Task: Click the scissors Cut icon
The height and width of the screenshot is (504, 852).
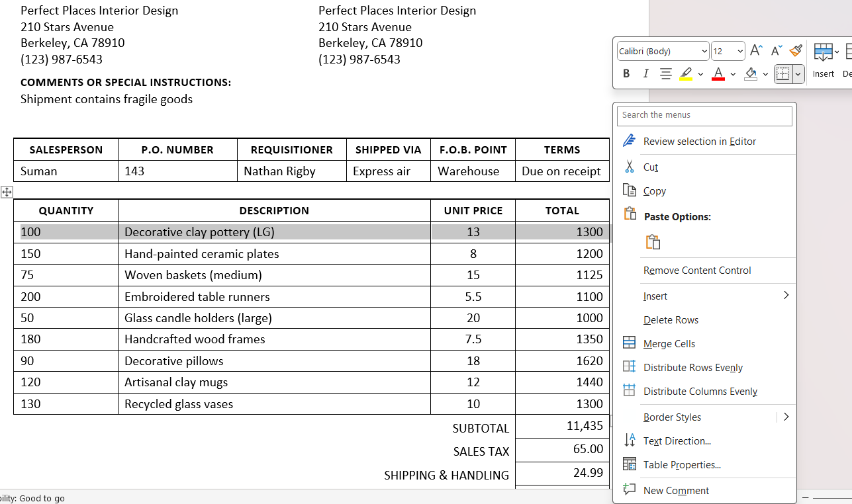Action: (630, 167)
